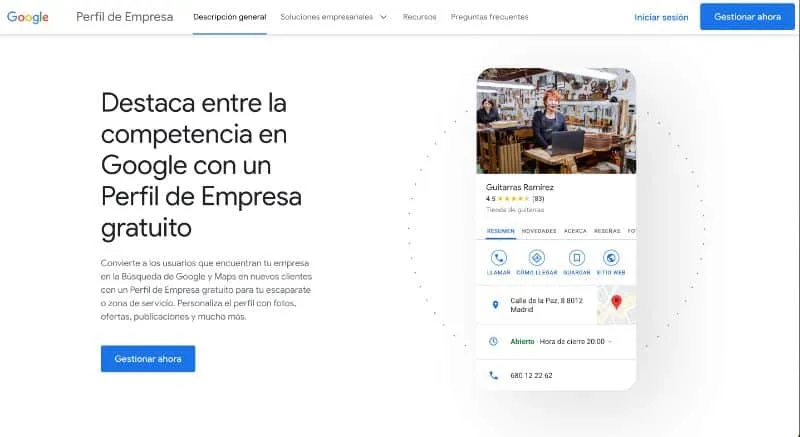Open the Perfil de Empresa title link

click(x=124, y=17)
